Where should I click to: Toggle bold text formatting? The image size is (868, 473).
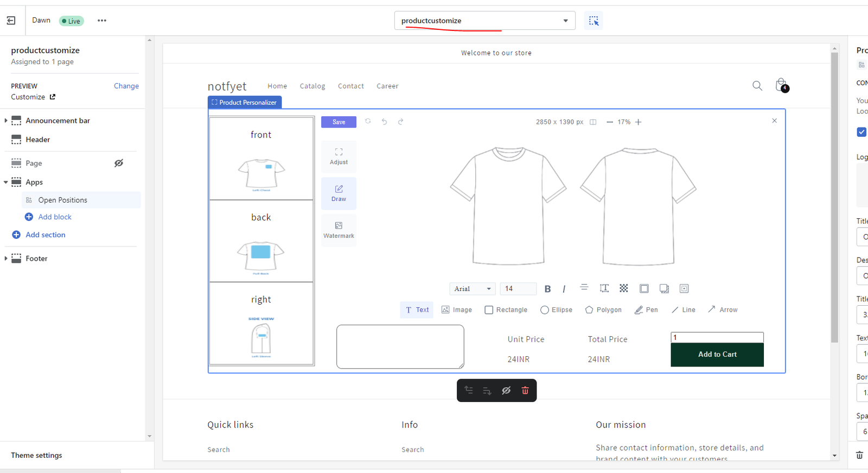547,289
